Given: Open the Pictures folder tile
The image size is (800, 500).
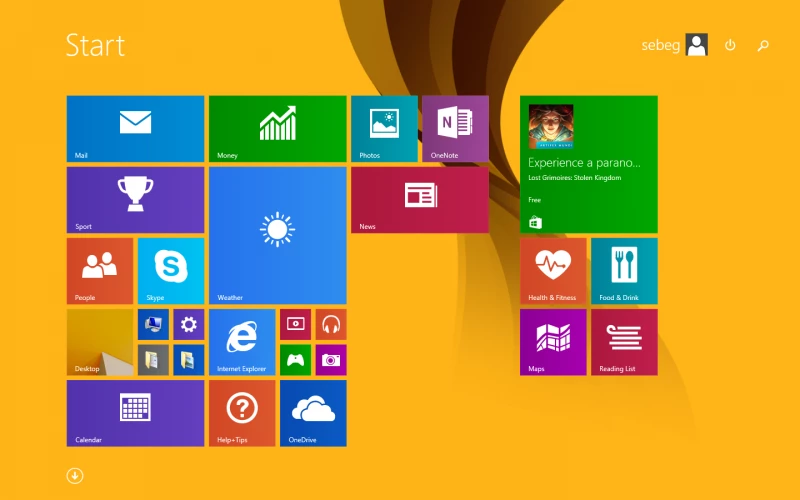Looking at the screenshot, I should [189, 360].
